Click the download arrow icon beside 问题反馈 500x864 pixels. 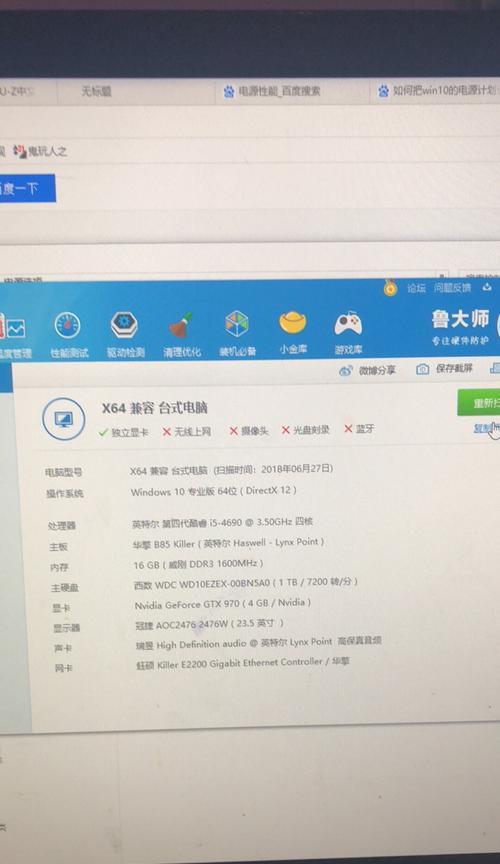click(487, 287)
